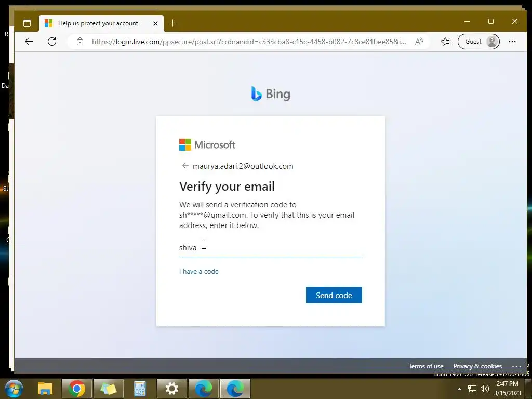Open Settings gear on taskbar
This screenshot has width=532, height=399.
point(171,389)
